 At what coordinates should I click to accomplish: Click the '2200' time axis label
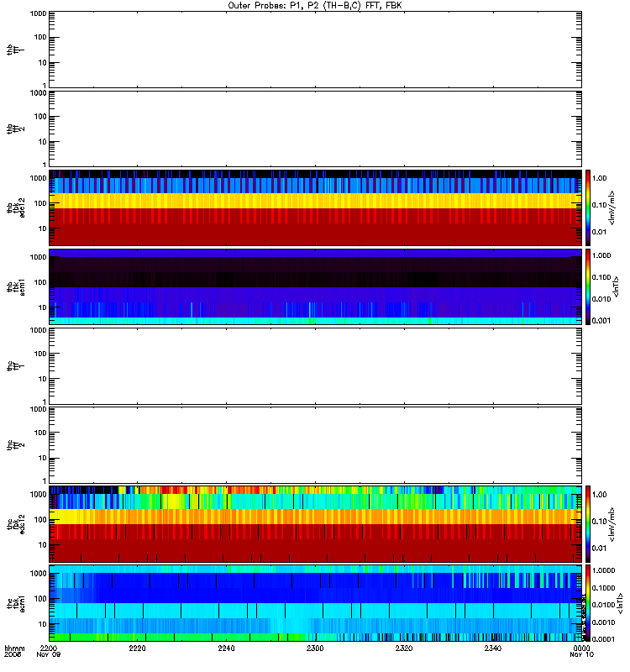click(49, 648)
